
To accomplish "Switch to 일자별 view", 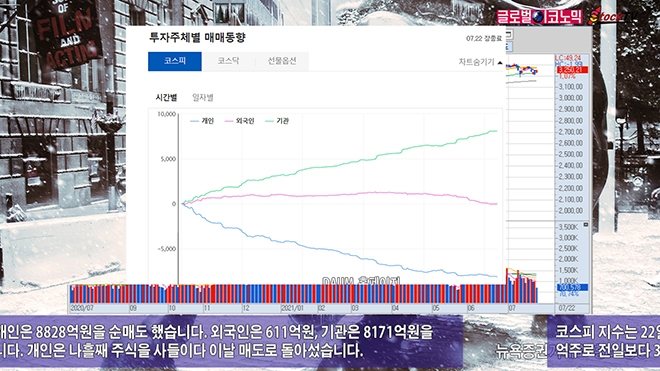I will click(x=203, y=98).
